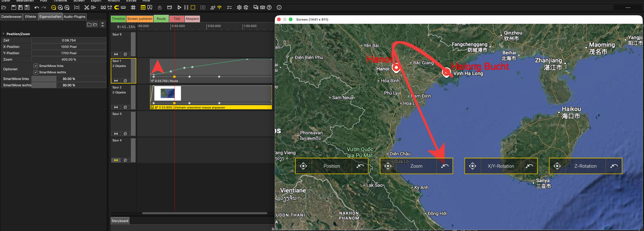644x231 pixels.
Task: Adjust the SmartMove rechts percentage slider
Action: click(69, 85)
